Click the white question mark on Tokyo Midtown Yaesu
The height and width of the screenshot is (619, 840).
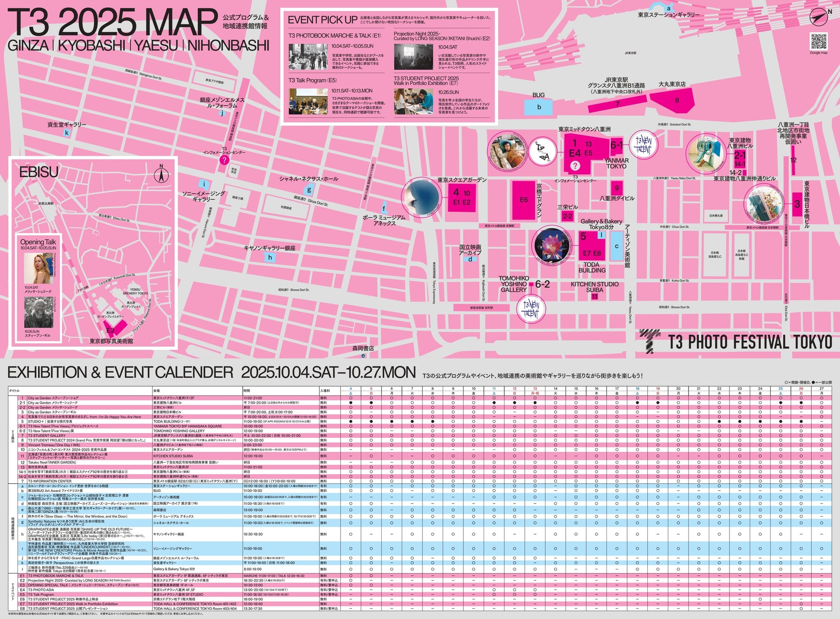(575, 166)
